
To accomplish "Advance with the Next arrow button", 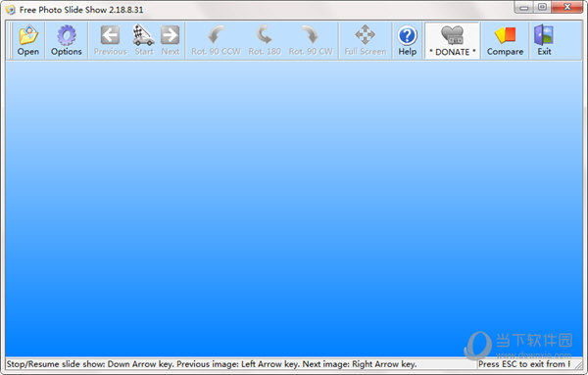I will 171,40.
